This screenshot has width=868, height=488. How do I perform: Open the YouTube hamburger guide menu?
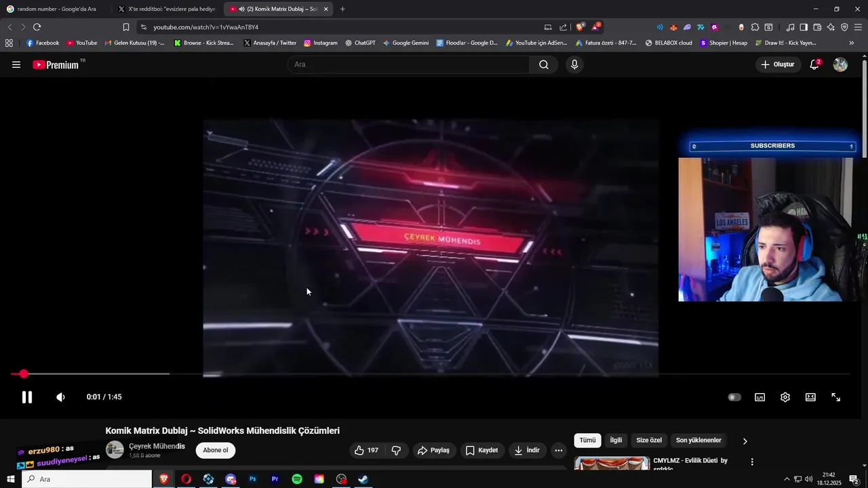tap(16, 64)
